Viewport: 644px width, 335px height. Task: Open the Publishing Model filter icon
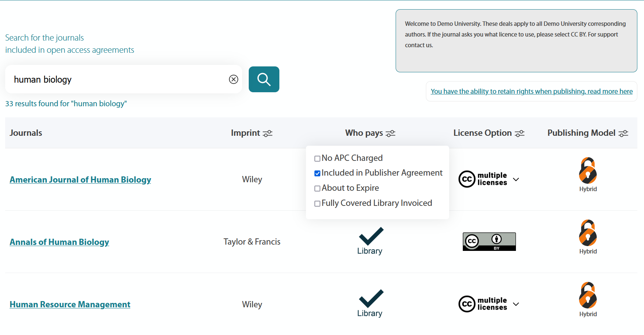[623, 133]
